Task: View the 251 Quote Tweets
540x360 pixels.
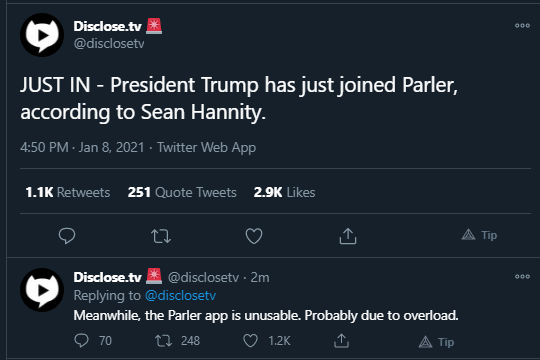Action: tap(182, 192)
